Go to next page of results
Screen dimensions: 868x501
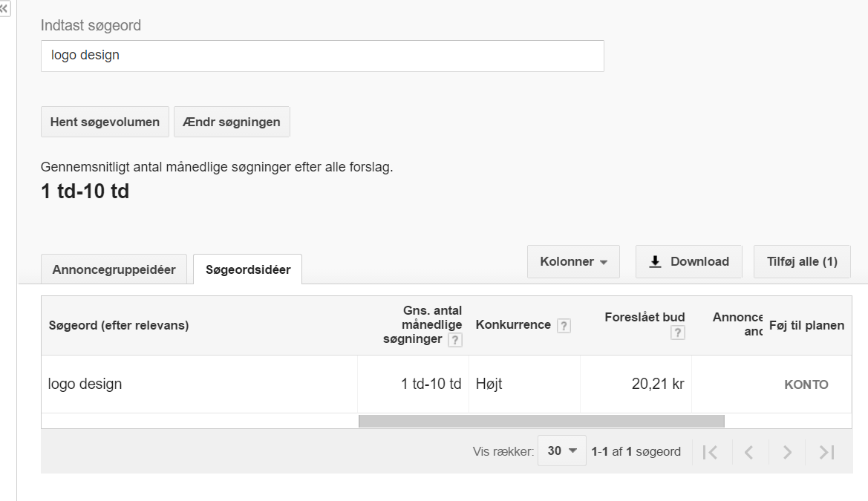click(788, 451)
